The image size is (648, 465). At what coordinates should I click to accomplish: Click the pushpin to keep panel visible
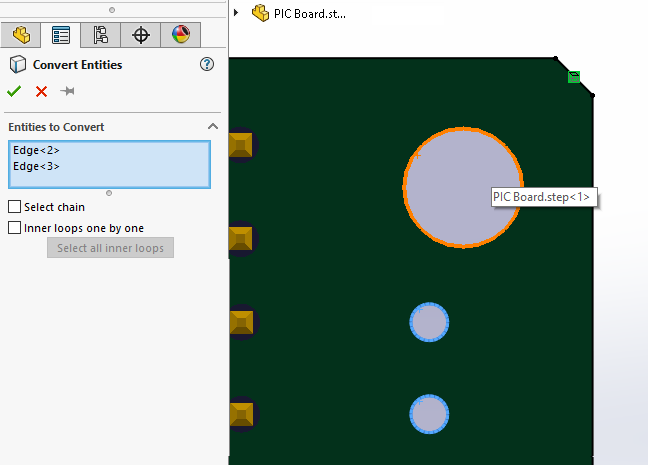pyautogui.click(x=67, y=91)
